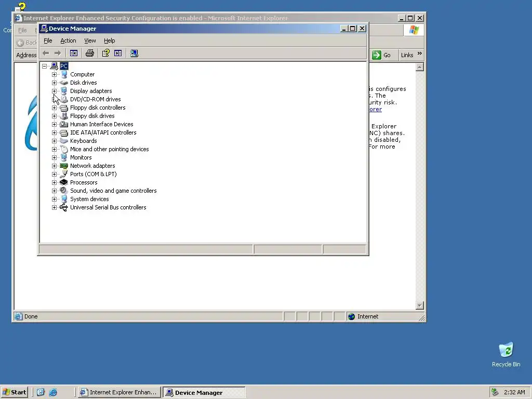Open Internet Explorer's File menu
Screen dimensions: 532x399
(x=22, y=30)
